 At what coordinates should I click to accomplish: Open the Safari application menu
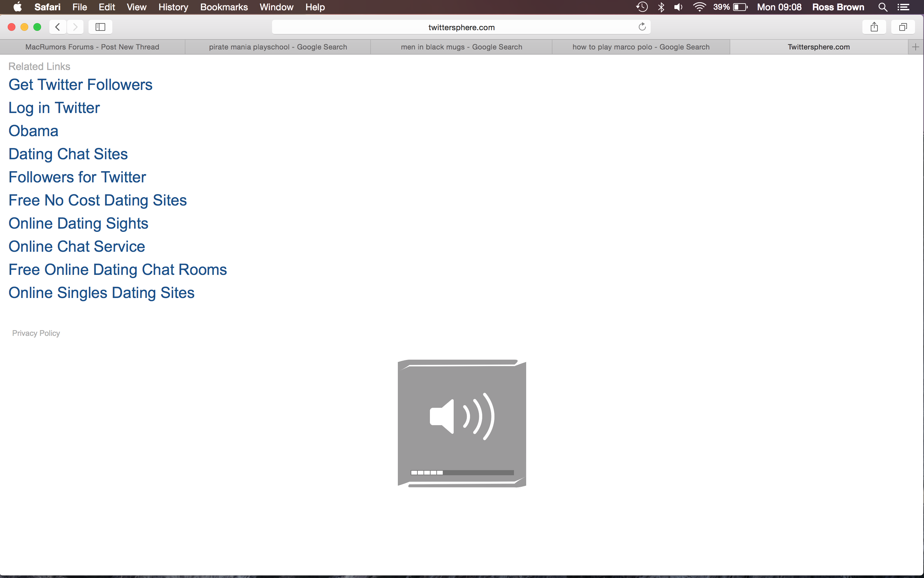47,7
